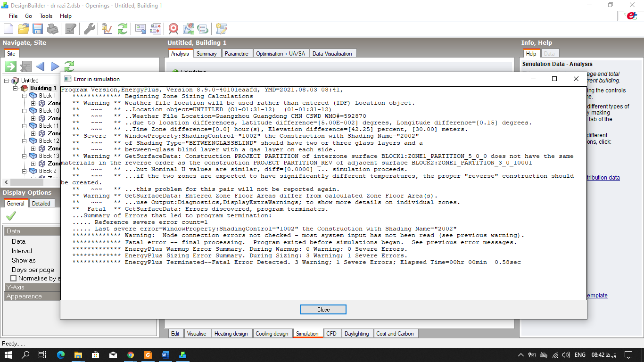Switch to the Optimisation + UA/SA tab
Image resolution: width=644 pixels, height=362 pixels.
(281, 54)
